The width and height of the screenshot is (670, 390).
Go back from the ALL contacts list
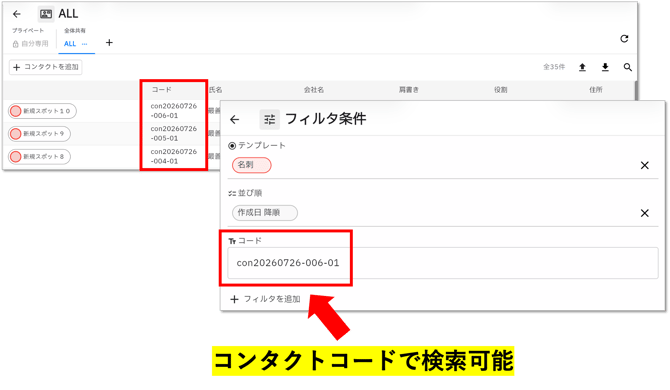(x=17, y=14)
